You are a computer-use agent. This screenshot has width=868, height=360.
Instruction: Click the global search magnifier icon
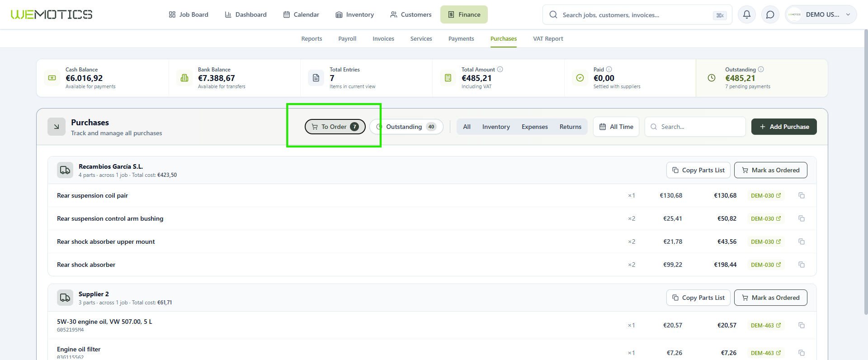tap(553, 14)
